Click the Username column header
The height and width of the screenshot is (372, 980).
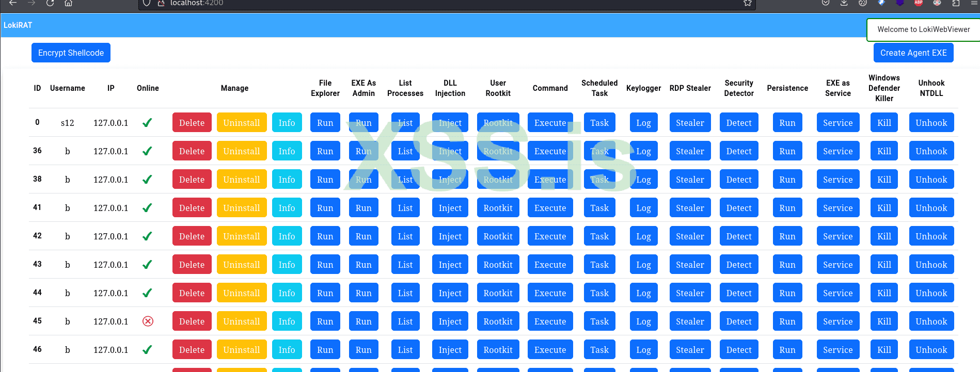click(x=68, y=88)
